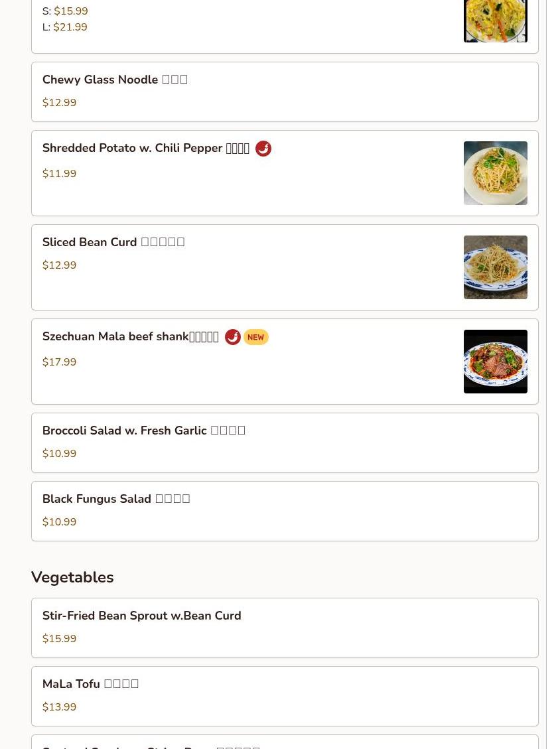
Task: Open Szechuan Mala beef shank photo
Action: coord(496,361)
